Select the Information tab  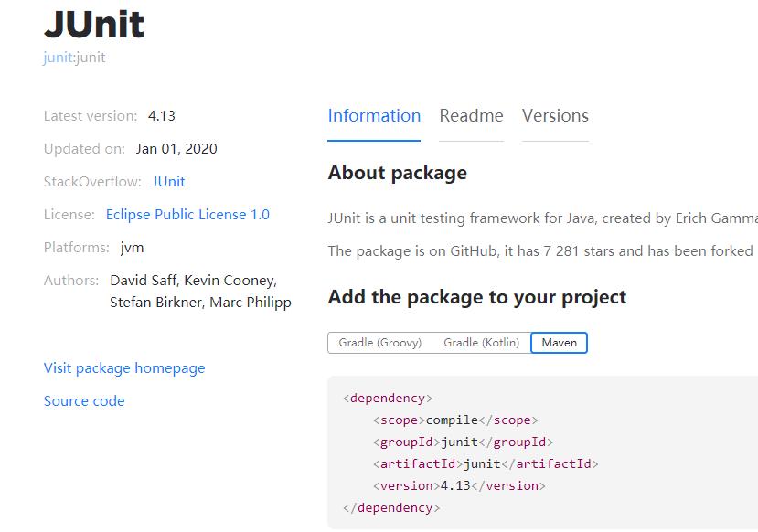point(374,116)
